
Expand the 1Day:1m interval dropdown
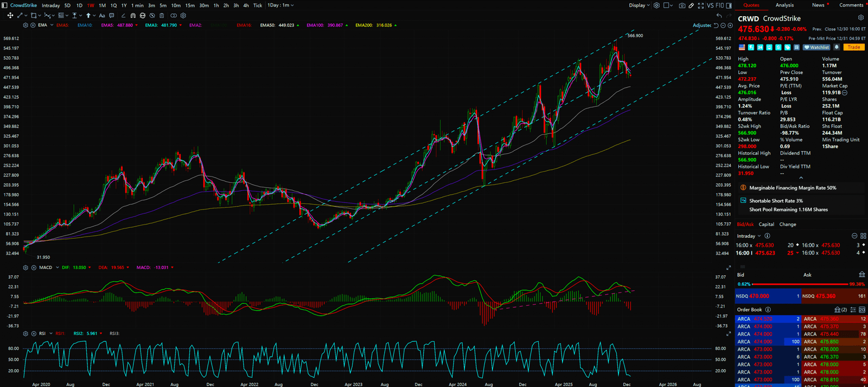coord(280,5)
